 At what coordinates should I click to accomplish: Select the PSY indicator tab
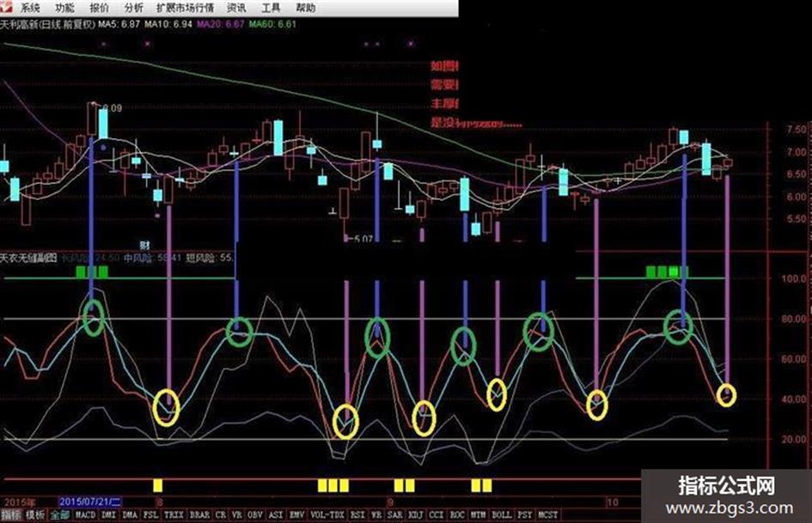pos(525,514)
